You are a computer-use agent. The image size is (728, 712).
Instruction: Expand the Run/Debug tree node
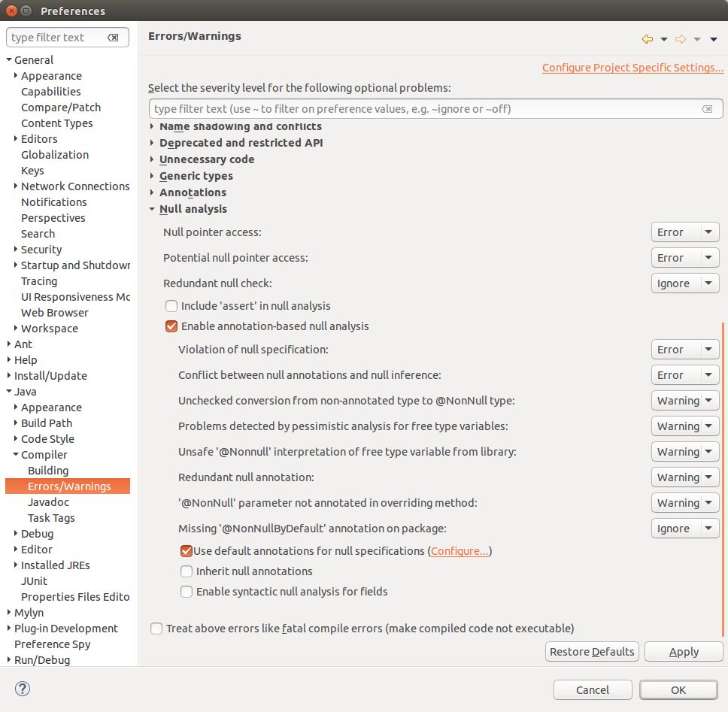pos(9,659)
